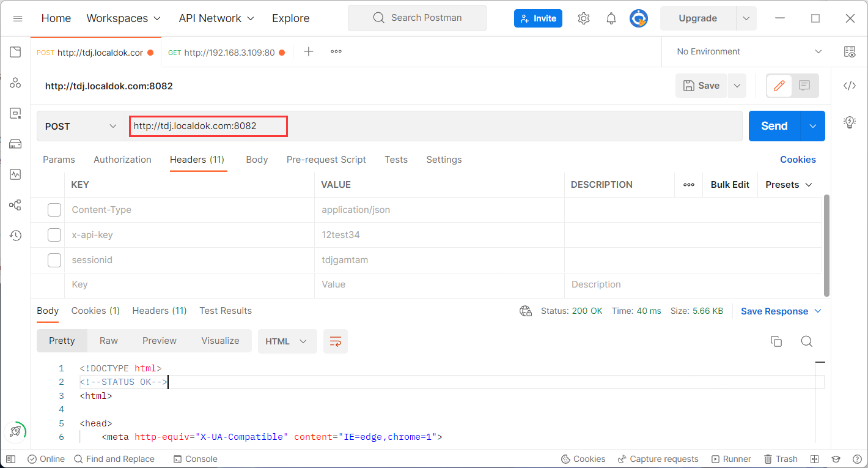Open Mock Servers sidebar icon
868x468 pixels.
point(15,144)
